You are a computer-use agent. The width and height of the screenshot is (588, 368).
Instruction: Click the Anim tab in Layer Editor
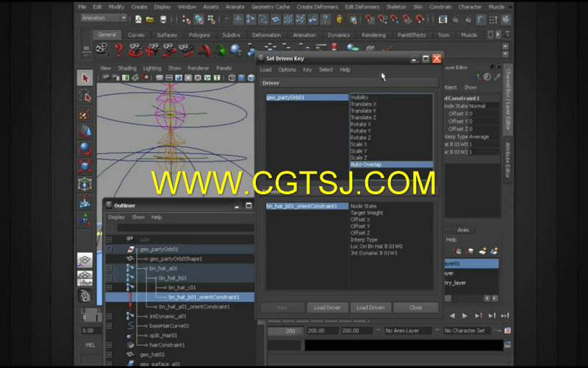click(463, 230)
